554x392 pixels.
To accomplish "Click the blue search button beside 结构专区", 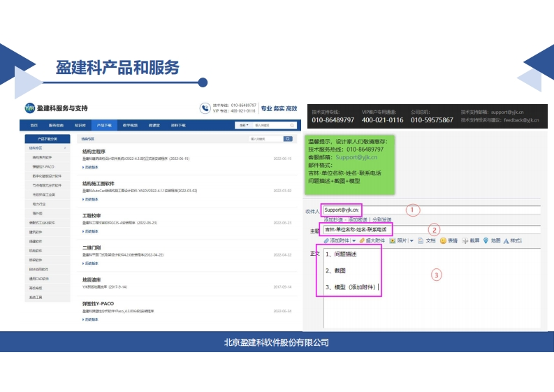I will point(288,139).
